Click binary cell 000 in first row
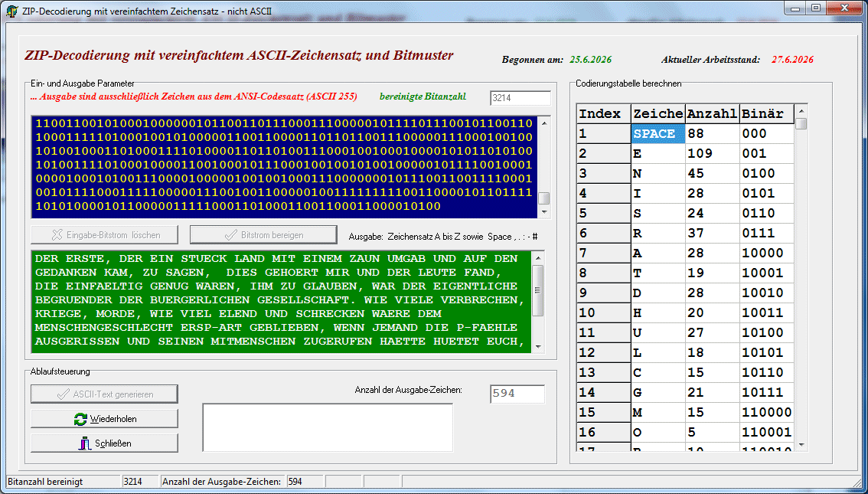868x494 pixels. pyautogui.click(x=767, y=133)
